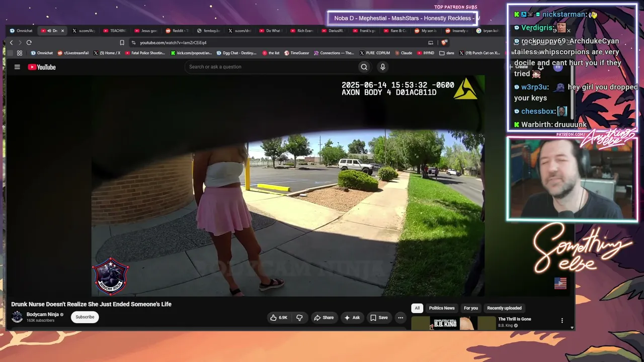This screenshot has height=362, width=644.
Task: Like the video with thumbs-up 6.9K
Action: (279, 318)
